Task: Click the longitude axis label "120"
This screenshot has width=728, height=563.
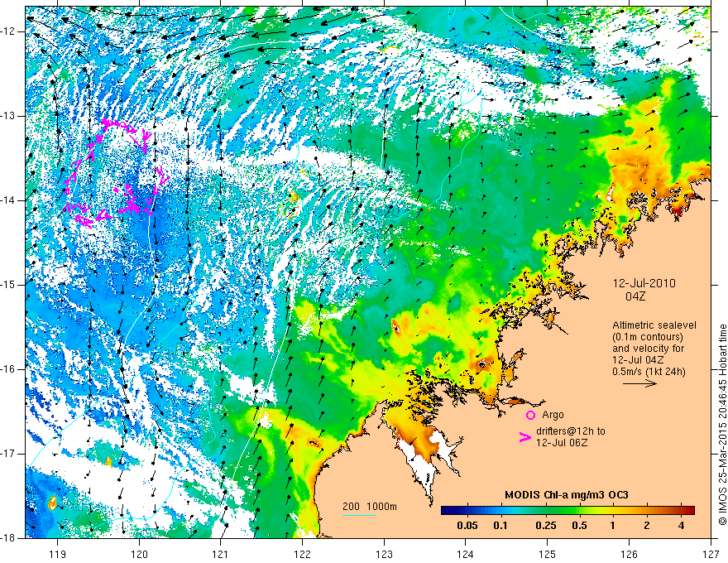Action: (x=139, y=554)
